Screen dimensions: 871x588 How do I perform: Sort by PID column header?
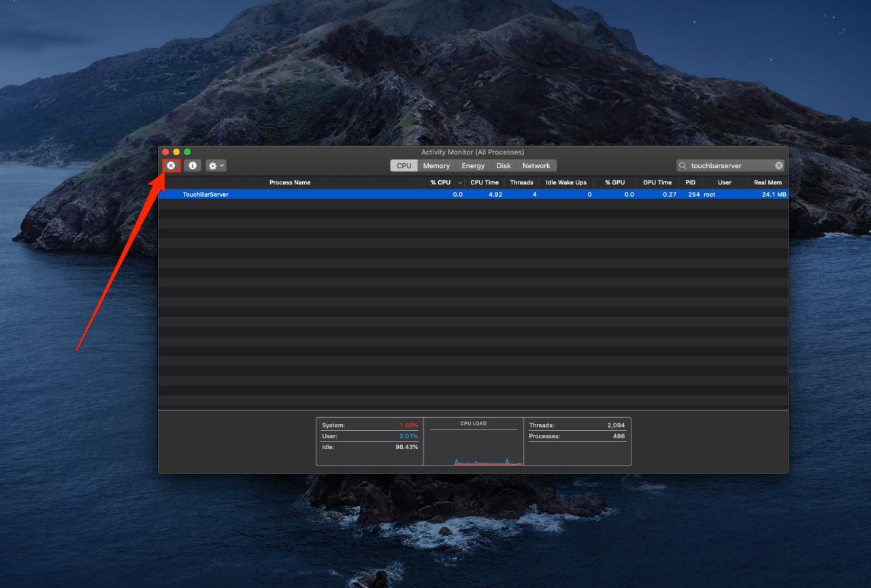690,182
